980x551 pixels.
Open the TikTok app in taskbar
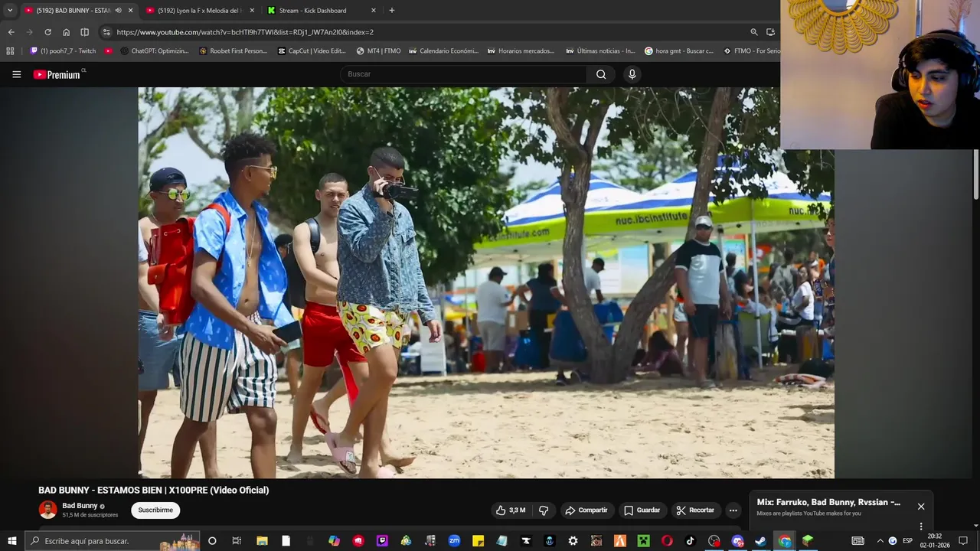tap(690, 541)
